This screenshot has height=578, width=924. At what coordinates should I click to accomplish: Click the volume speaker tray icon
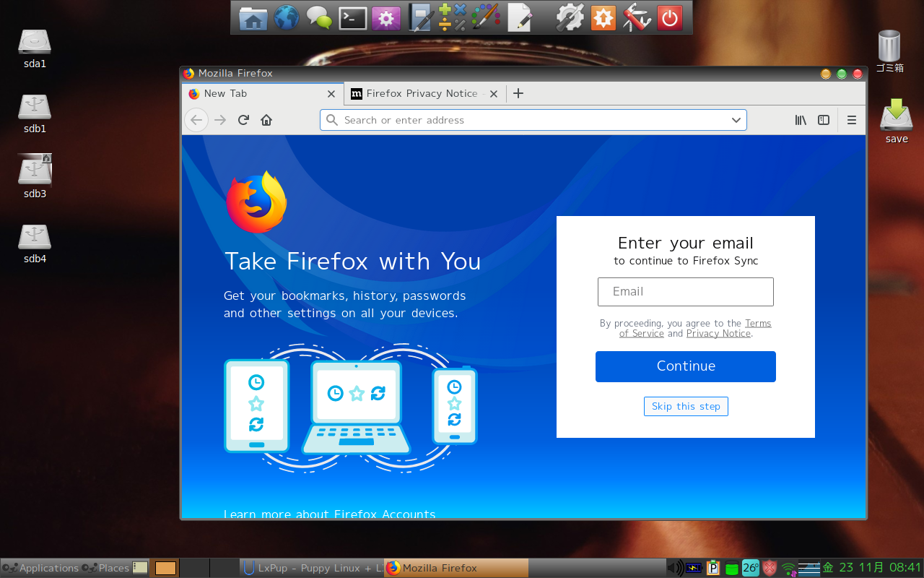tap(675, 568)
